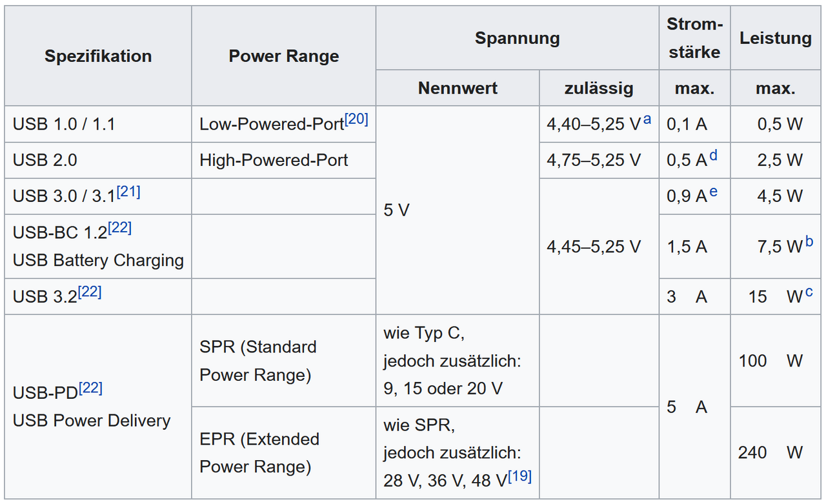This screenshot has width=826, height=504.
Task: Open reference [21] next to USB 3.0 / 3.1
Action: pos(128,192)
